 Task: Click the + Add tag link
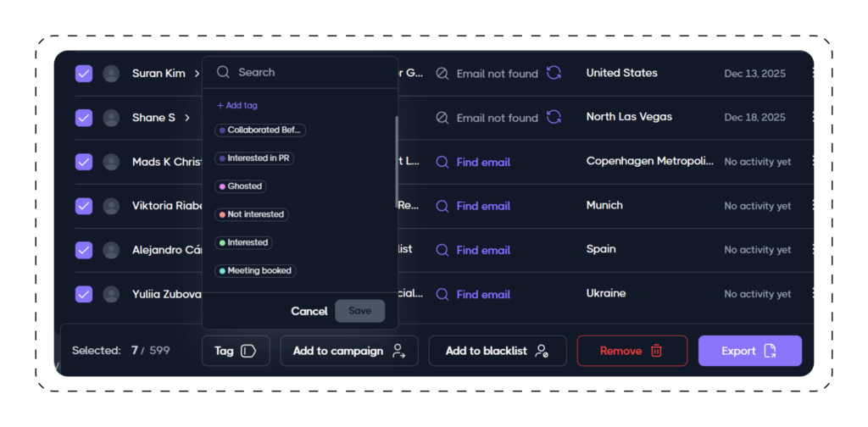[x=237, y=105]
